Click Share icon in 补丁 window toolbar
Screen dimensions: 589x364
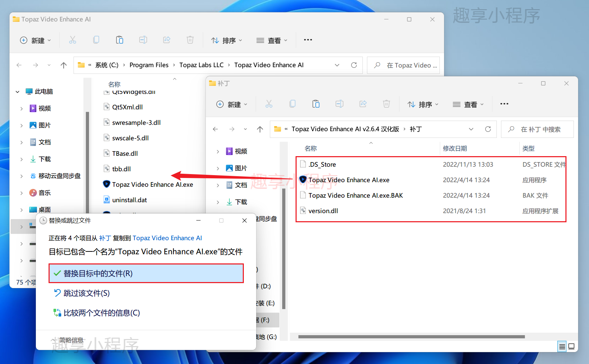(363, 104)
